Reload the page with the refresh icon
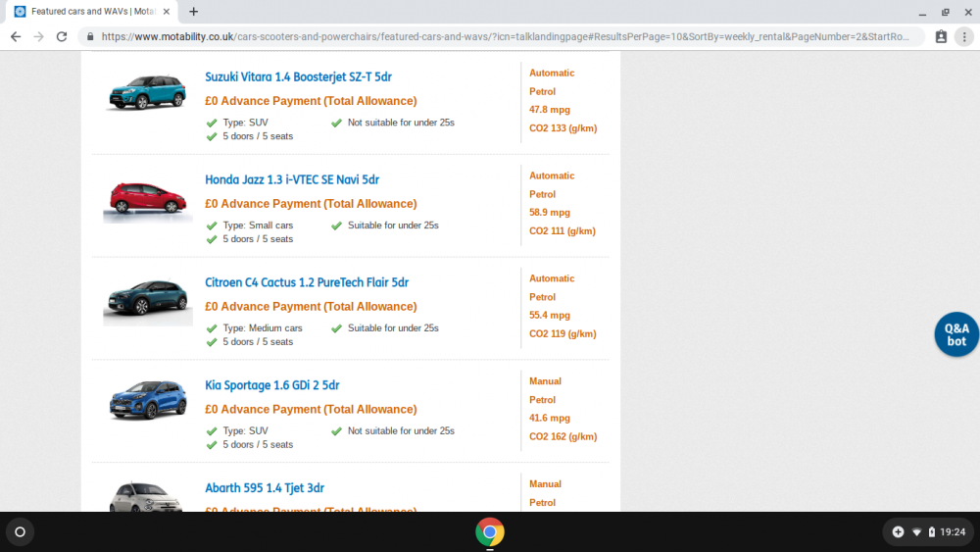Viewport: 980px width, 552px height. pos(61,37)
